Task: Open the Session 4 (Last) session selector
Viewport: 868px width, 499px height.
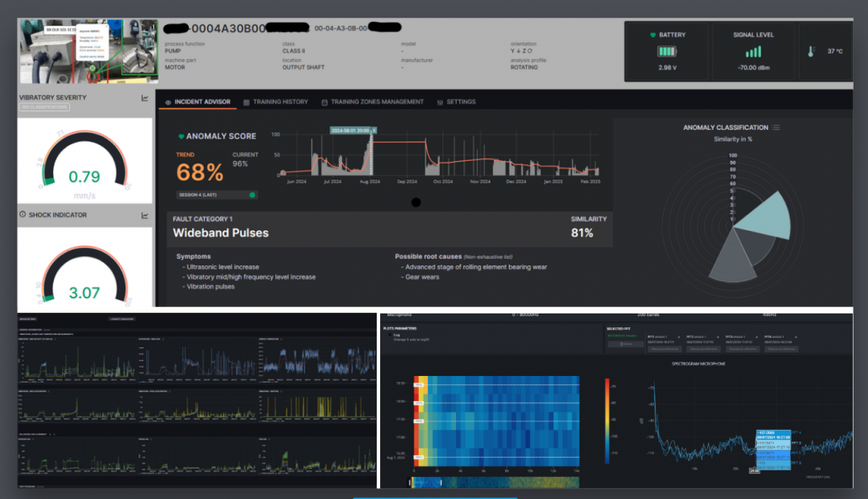Action: coord(199,196)
